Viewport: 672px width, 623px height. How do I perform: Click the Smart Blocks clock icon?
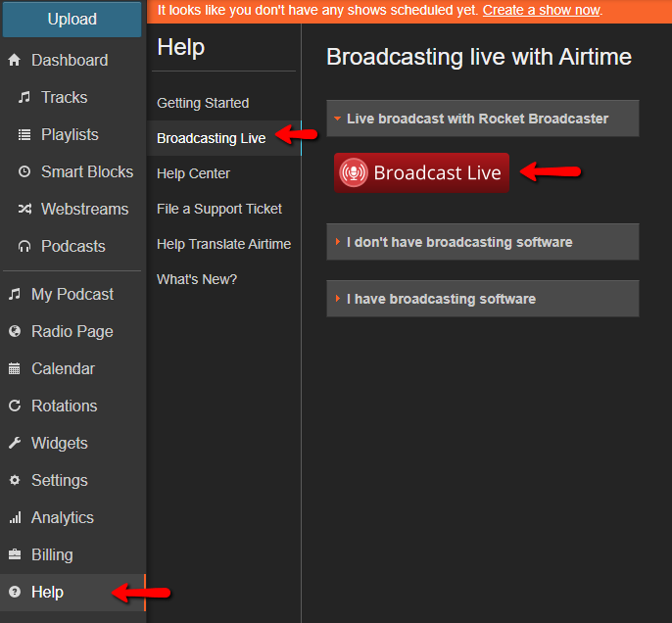tap(24, 171)
